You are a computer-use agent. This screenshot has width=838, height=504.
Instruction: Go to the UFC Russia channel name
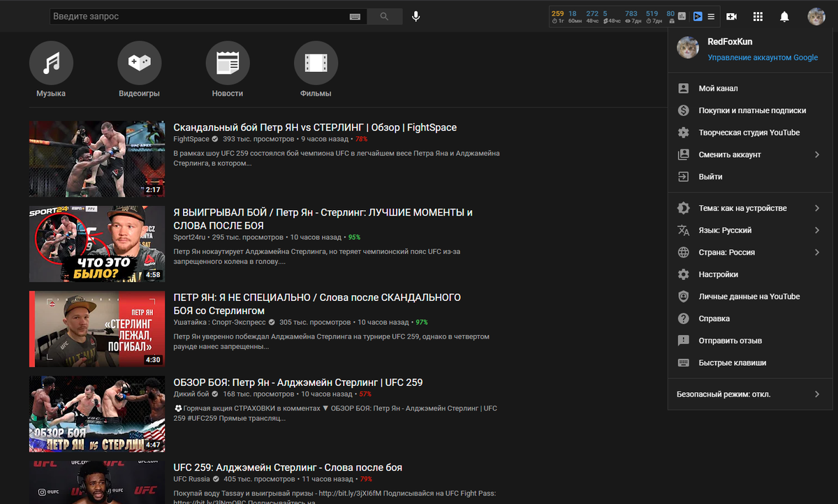(193, 480)
